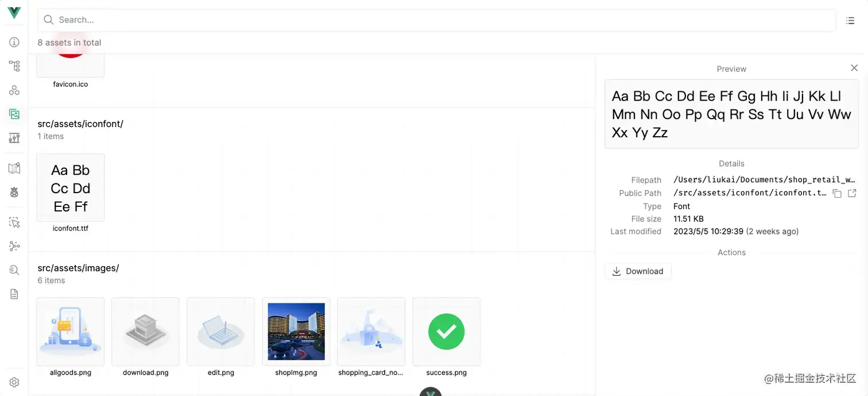The width and height of the screenshot is (868, 396).
Task: Open the Pinia pineapple icon in sidebar
Action: click(14, 193)
